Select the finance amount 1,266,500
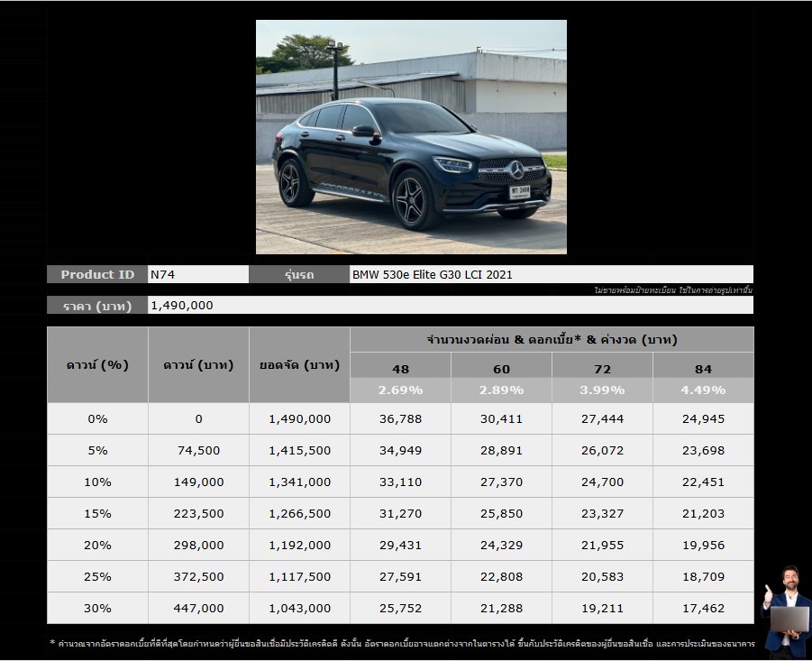 coord(299,513)
